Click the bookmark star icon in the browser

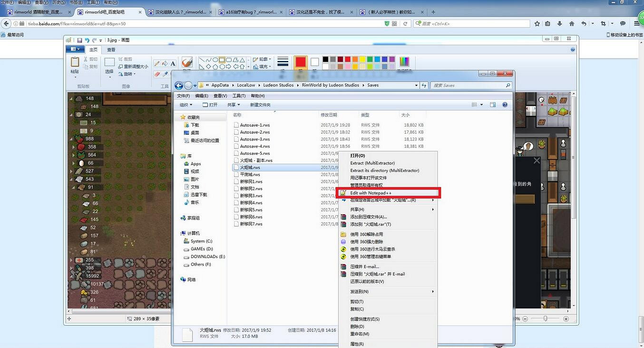pyautogui.click(x=537, y=23)
